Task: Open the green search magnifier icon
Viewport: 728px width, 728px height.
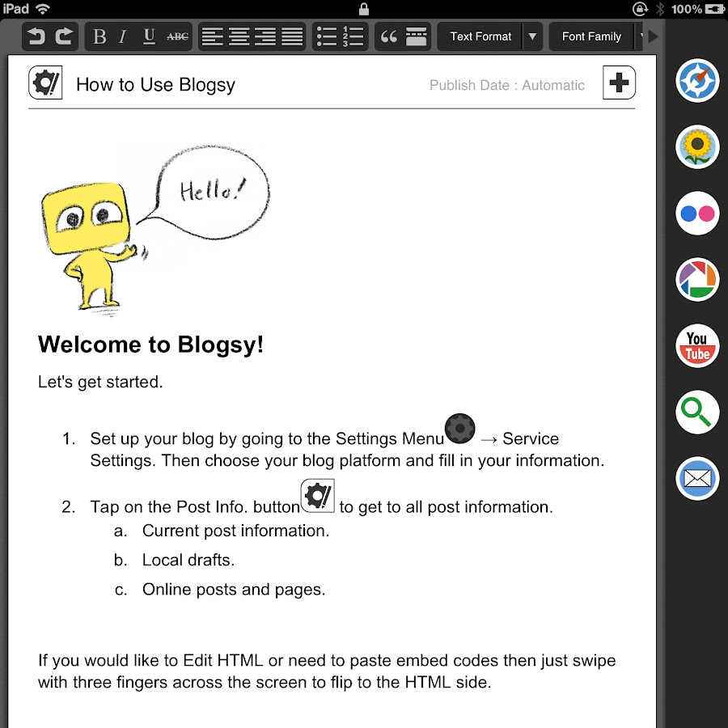Action: pyautogui.click(x=697, y=413)
